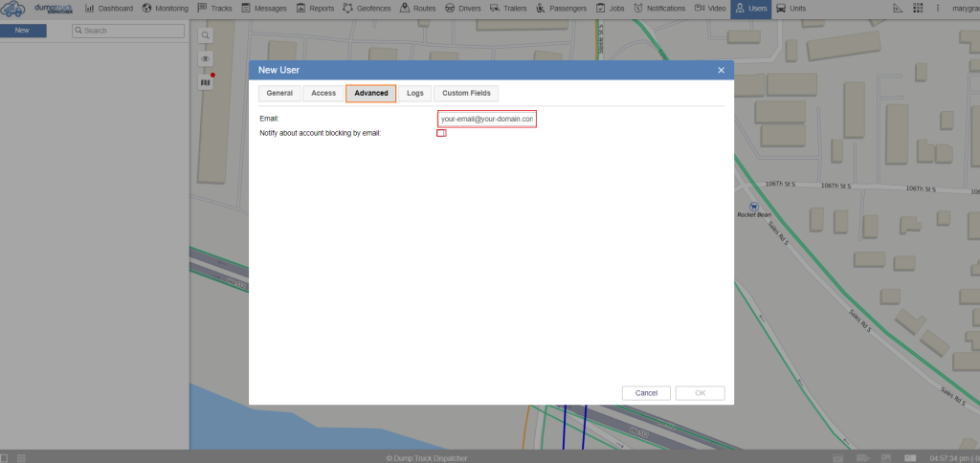This screenshot has width=980, height=463.
Task: Switch to the General tab
Action: point(279,93)
